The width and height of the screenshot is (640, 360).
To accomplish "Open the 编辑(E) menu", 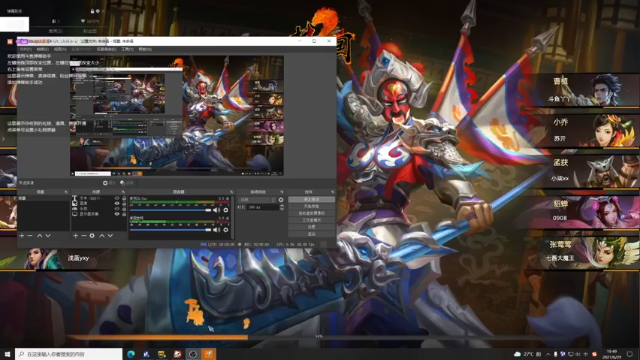I will [42, 49].
